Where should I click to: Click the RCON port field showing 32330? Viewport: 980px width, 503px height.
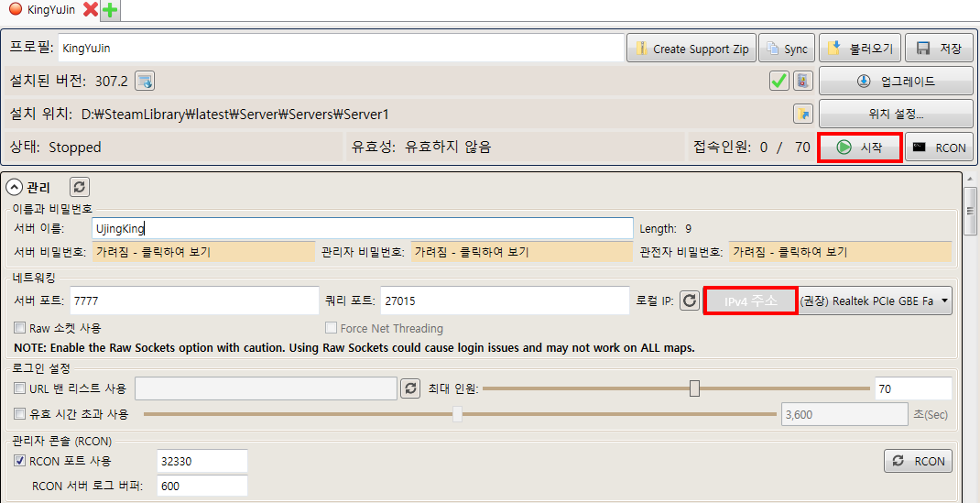[x=201, y=462]
